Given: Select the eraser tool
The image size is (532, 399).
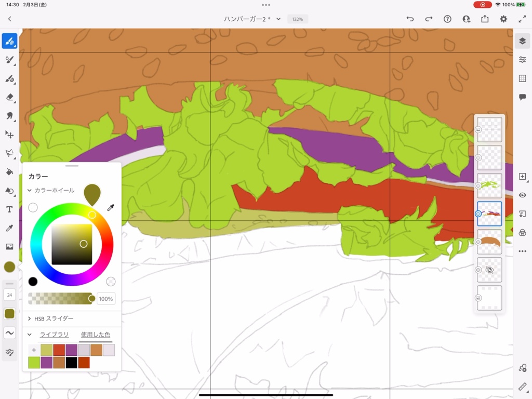Looking at the screenshot, I should click(x=9, y=97).
